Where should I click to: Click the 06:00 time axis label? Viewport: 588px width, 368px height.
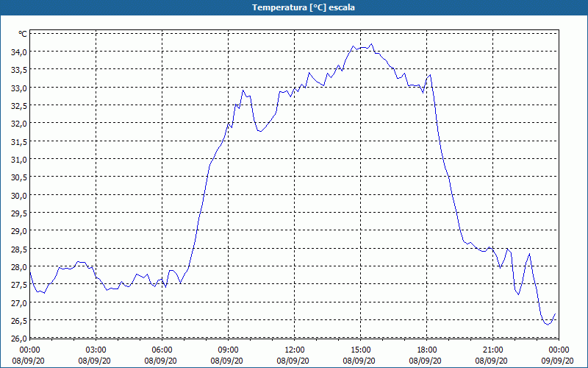162,350
